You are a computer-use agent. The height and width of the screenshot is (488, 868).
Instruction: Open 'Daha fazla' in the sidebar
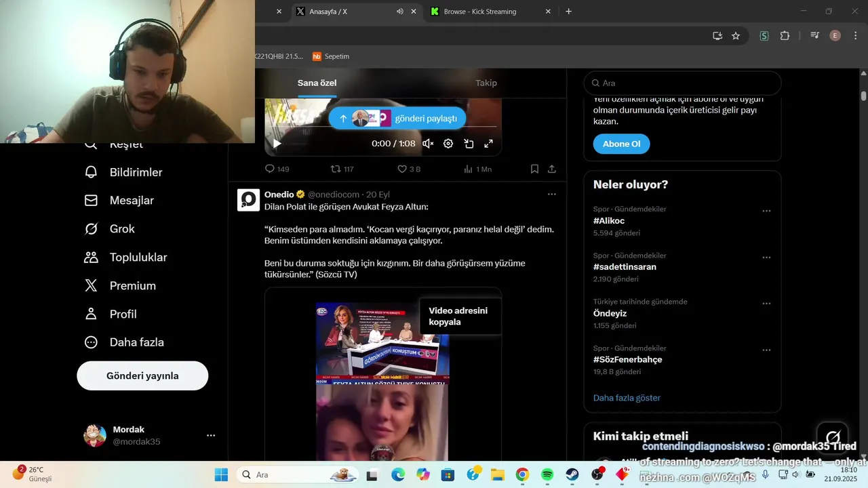(124, 343)
